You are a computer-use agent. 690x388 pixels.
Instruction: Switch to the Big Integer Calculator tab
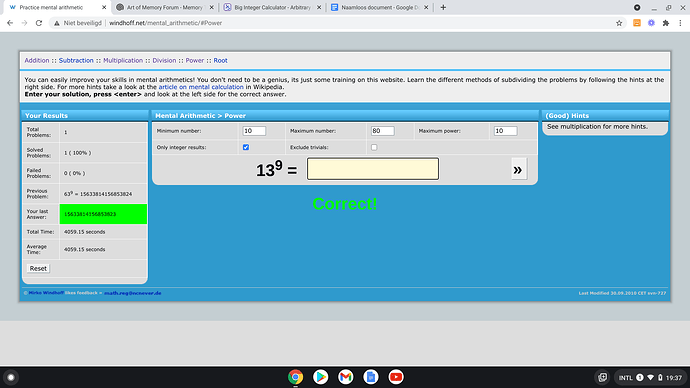[x=272, y=7]
